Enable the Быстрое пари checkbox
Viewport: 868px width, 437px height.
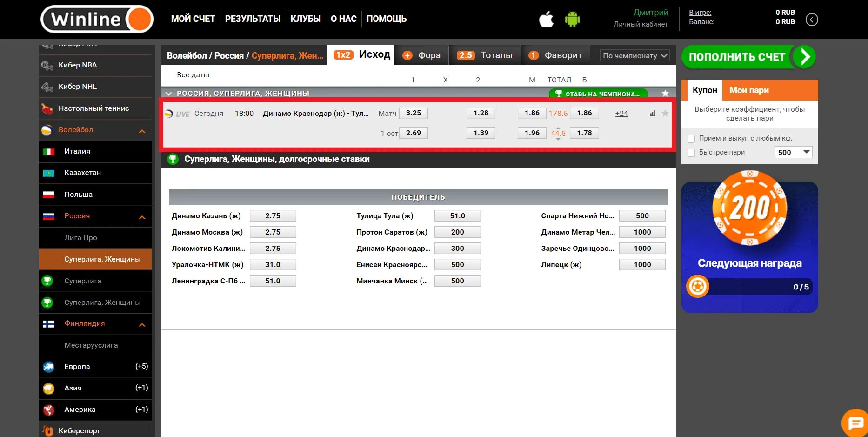click(691, 153)
